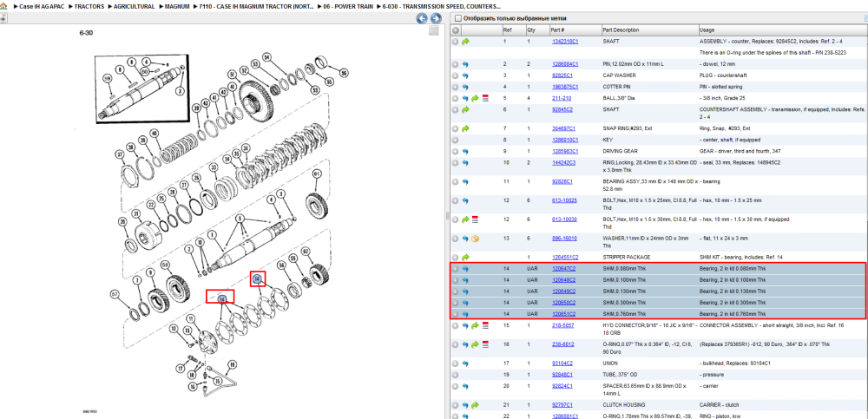Click the blue arrow icon in row 613-10025

[x=465, y=200]
